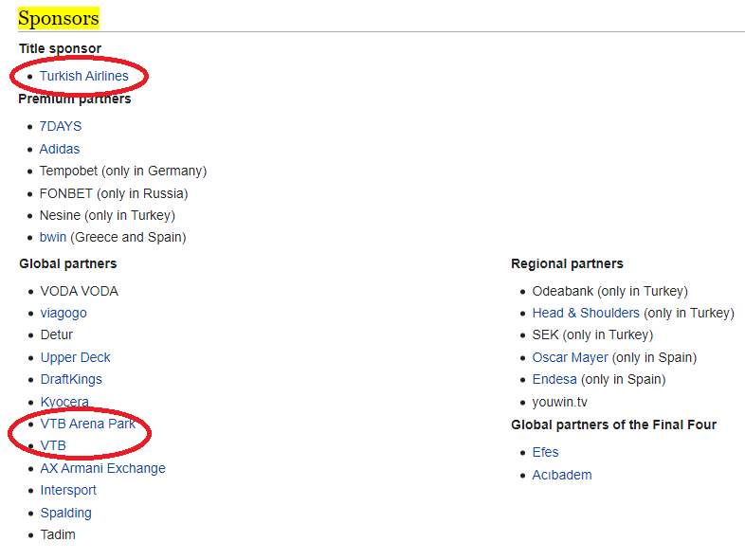Follow the Upper Deck link

tap(75, 357)
